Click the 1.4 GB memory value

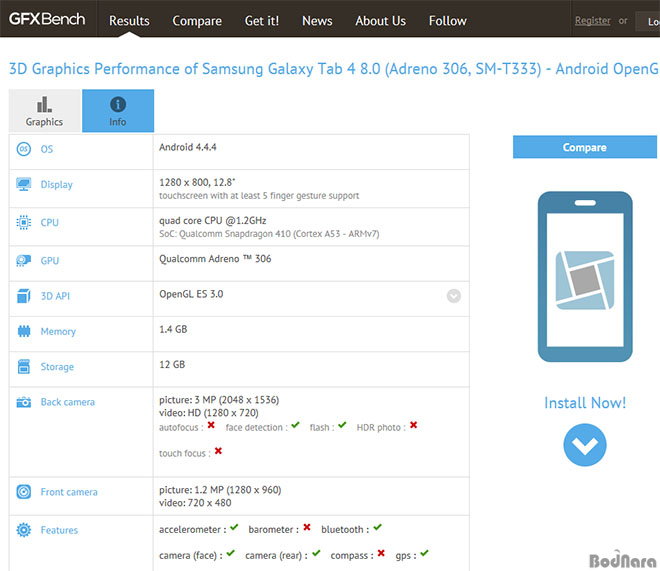pos(173,329)
